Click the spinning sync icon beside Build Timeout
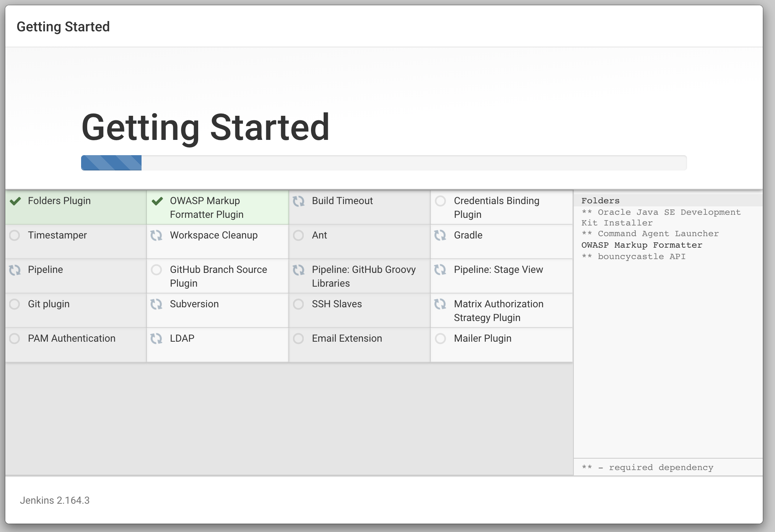 (x=299, y=201)
